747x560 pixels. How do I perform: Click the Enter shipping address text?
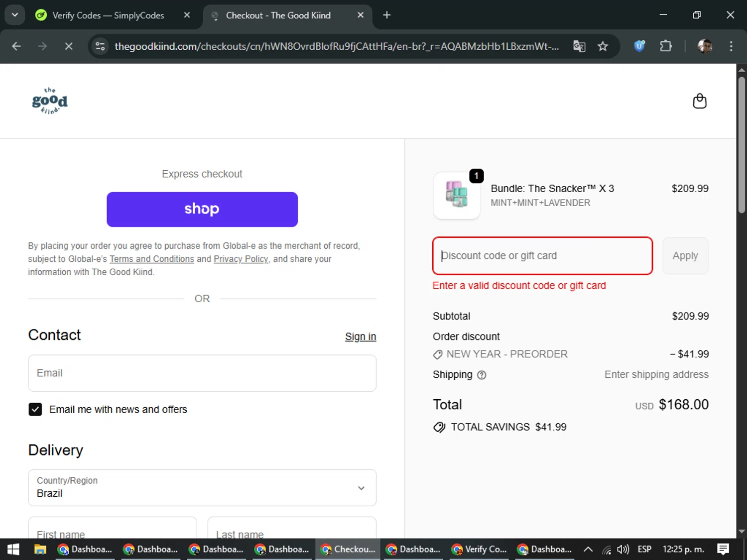656,374
